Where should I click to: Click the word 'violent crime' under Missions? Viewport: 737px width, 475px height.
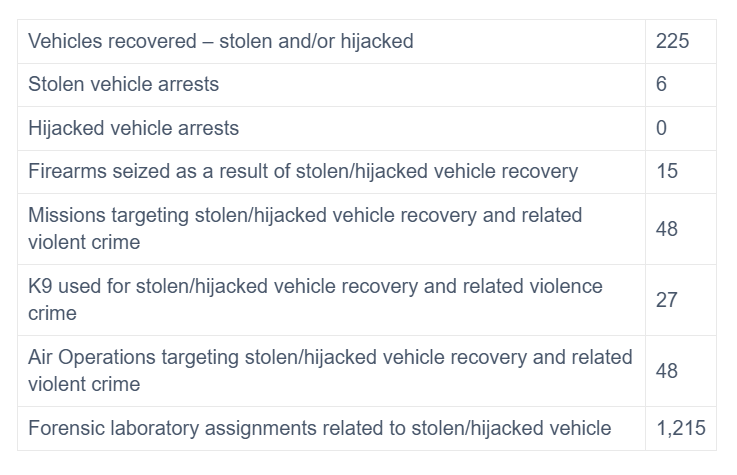[x=84, y=242]
